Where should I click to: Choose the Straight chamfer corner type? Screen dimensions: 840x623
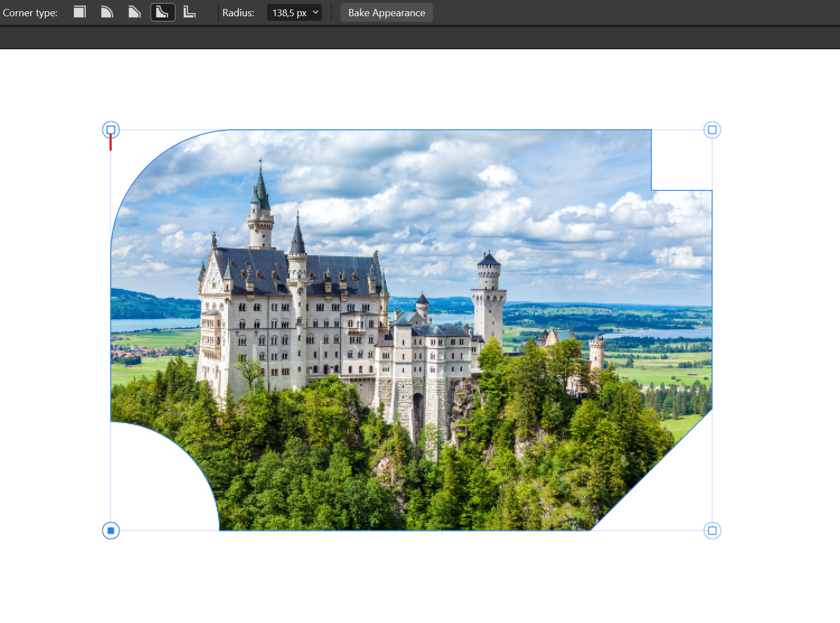(x=134, y=12)
